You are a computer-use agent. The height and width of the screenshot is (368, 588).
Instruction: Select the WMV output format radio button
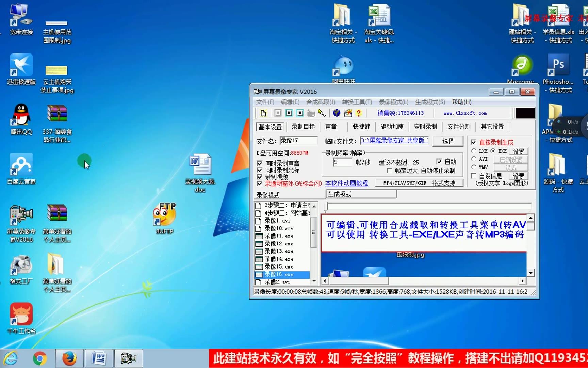point(474,167)
